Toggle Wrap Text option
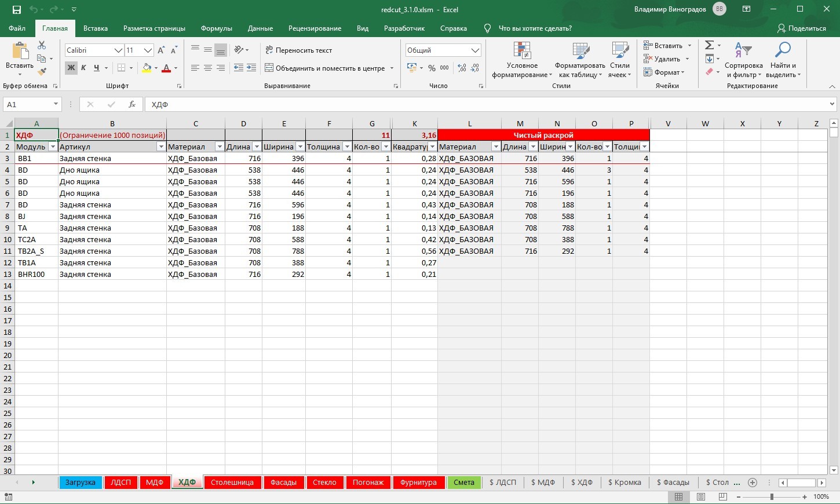 pos(298,50)
